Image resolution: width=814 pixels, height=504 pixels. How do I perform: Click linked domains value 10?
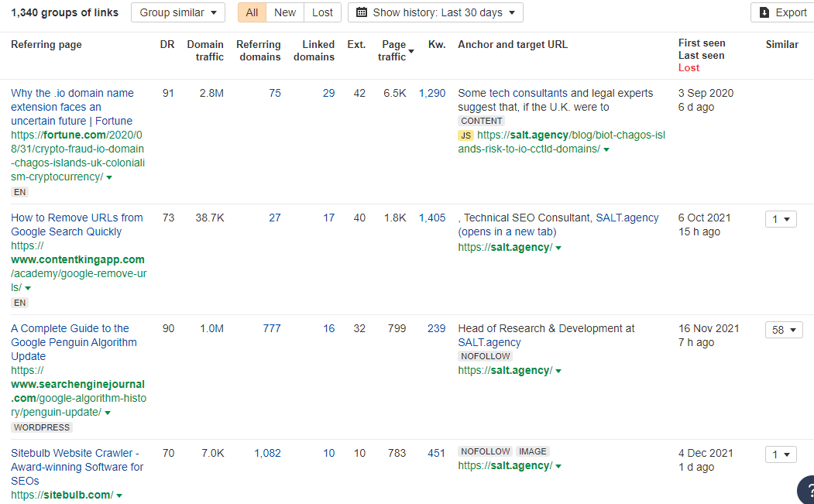coord(328,453)
